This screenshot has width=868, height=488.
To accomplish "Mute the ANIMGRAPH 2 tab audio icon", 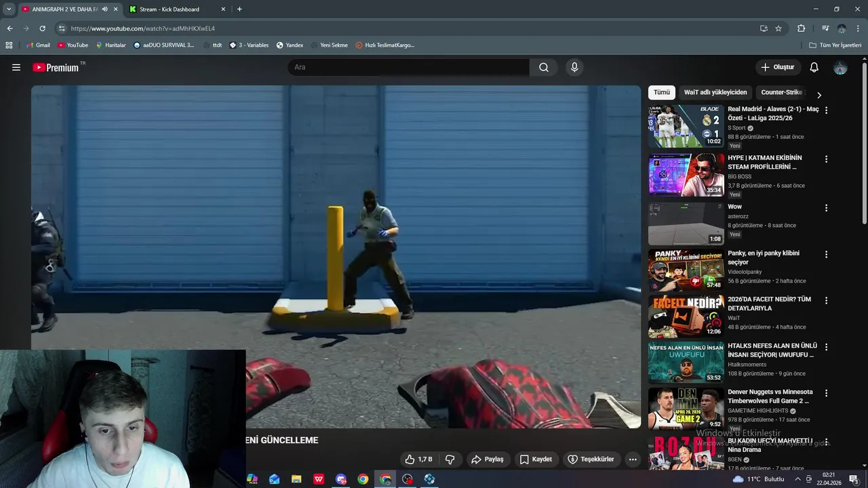I will point(104,9).
